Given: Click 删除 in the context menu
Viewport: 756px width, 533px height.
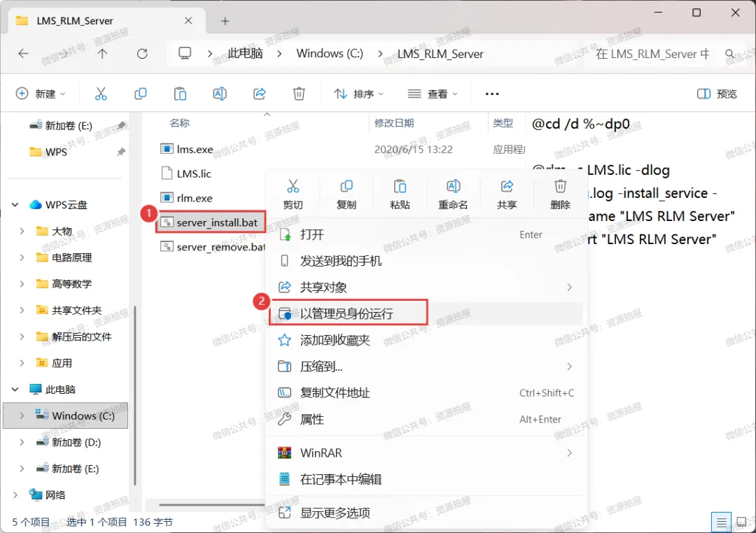Looking at the screenshot, I should (x=560, y=194).
